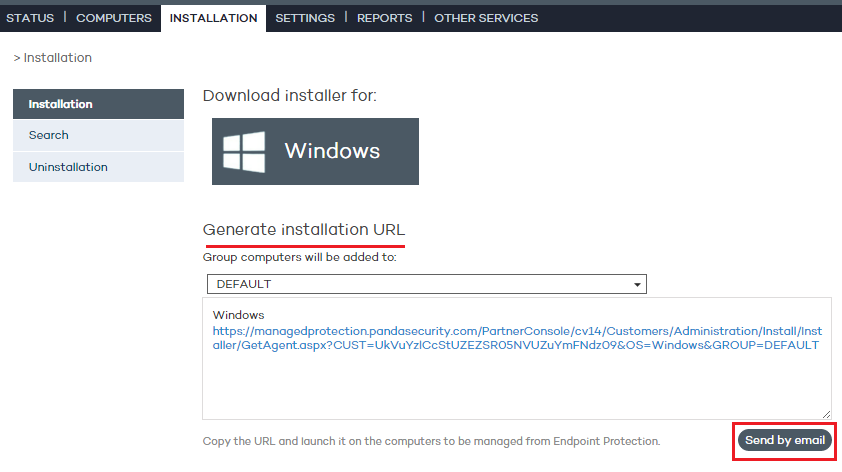
Task: Open the STATUS tab
Action: pyautogui.click(x=30, y=18)
